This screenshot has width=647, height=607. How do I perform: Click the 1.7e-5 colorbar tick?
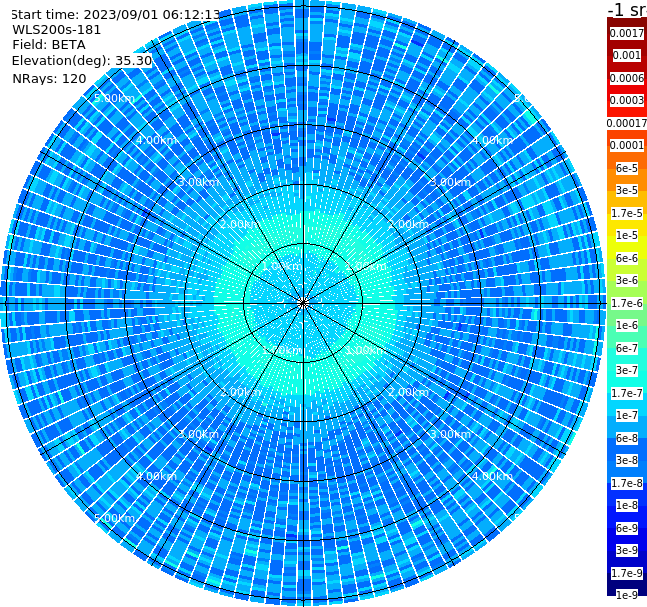click(627, 213)
